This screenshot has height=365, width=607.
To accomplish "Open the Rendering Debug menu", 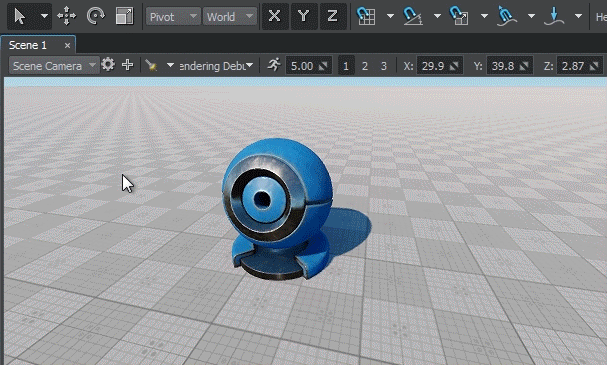I will pos(216,66).
